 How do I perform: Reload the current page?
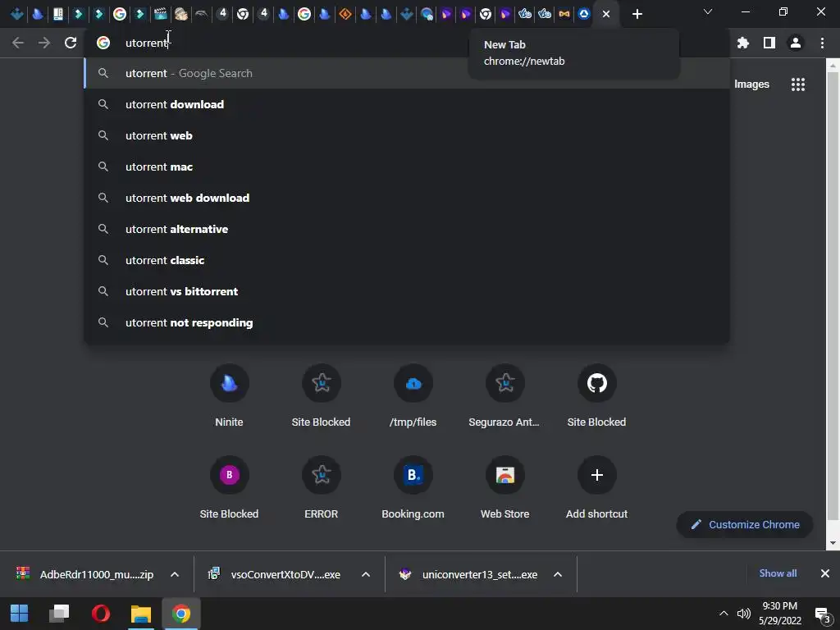click(71, 43)
